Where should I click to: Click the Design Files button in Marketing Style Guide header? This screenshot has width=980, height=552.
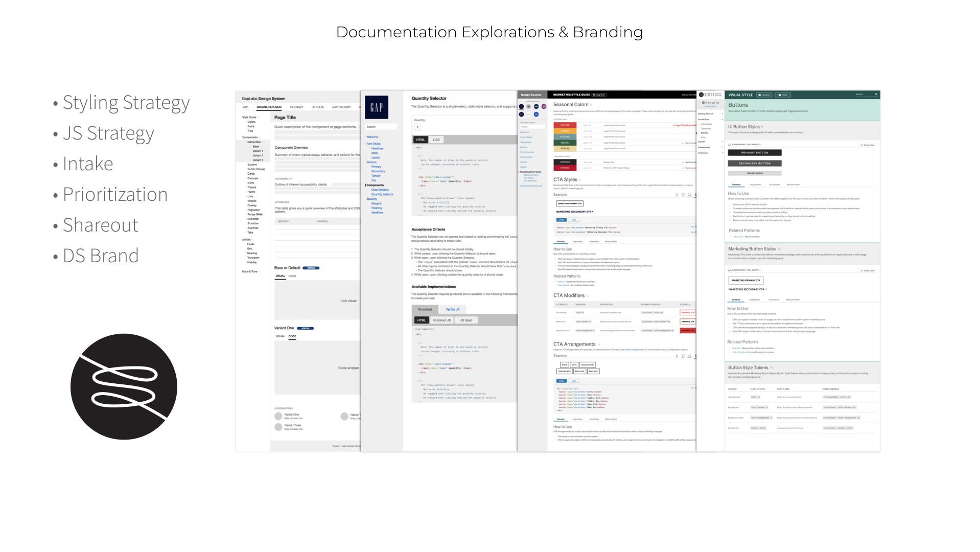tap(600, 95)
